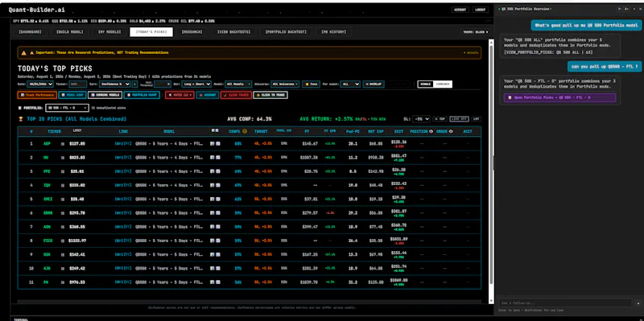Toggle the Favs star filter
This screenshot has height=321, width=644.
pyautogui.click(x=312, y=84)
